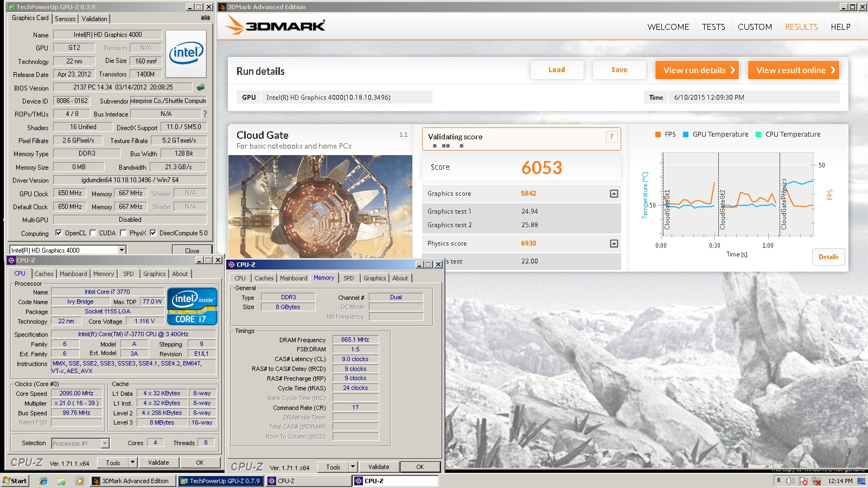Open Tools dropdown arrow in CPU window
This screenshot has height=488, width=868.
(132, 463)
